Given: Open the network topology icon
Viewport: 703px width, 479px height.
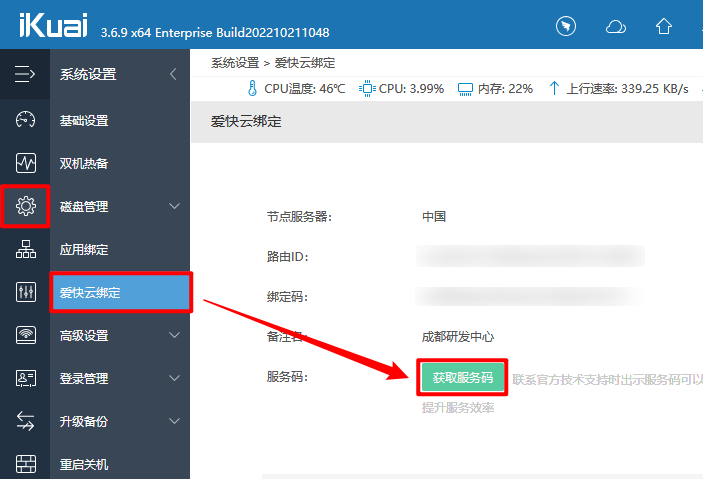Looking at the screenshot, I should tap(26, 249).
